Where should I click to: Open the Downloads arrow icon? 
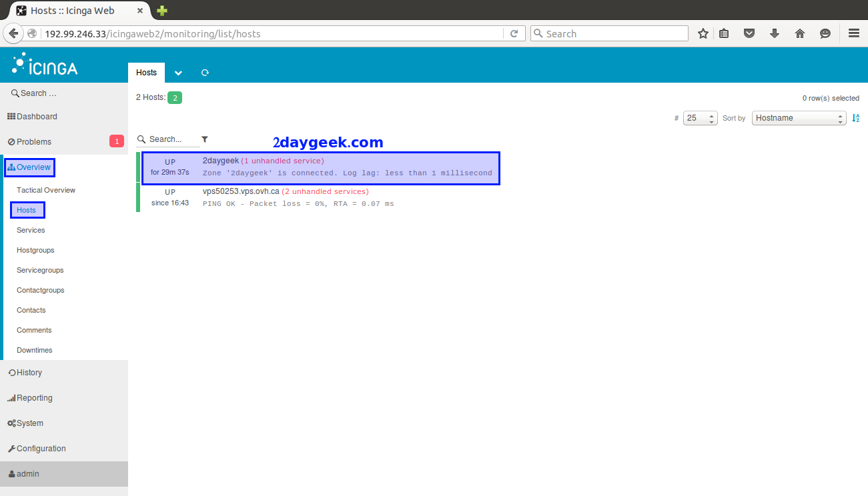[x=775, y=33]
